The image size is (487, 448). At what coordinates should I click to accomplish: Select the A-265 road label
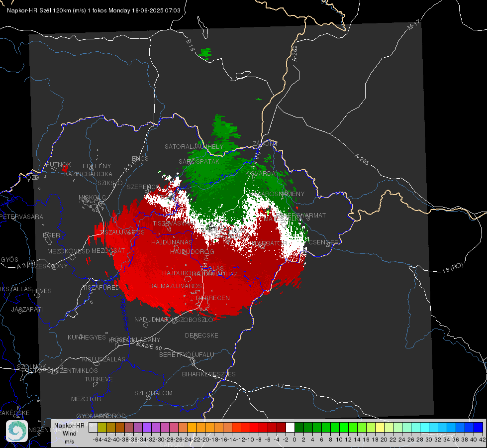pyautogui.click(x=362, y=159)
